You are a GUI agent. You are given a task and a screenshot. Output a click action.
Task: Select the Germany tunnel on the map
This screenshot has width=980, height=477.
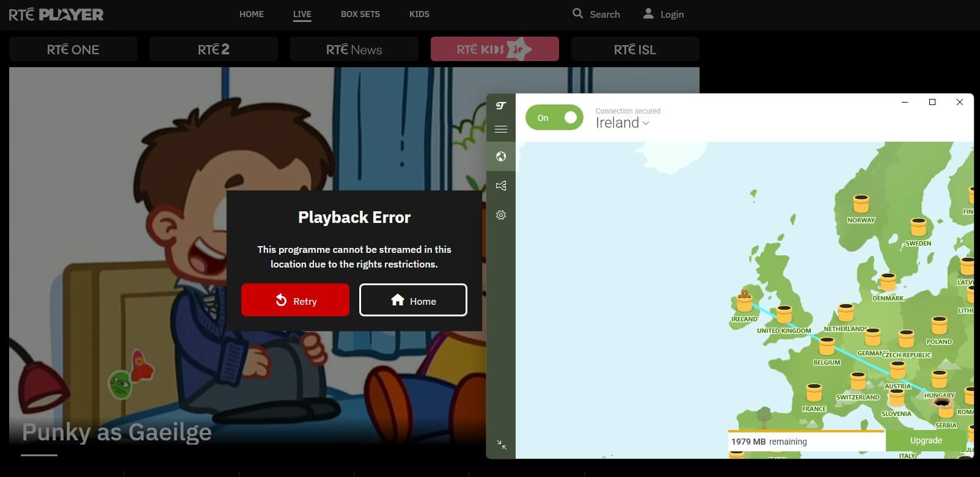coord(872,337)
